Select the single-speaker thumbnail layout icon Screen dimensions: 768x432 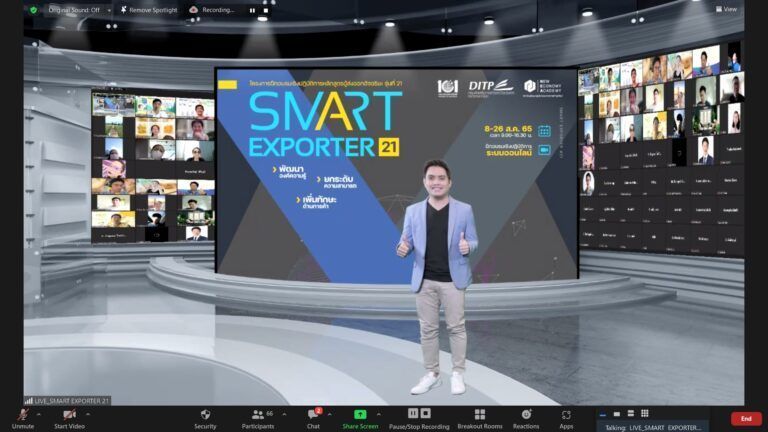[x=617, y=414]
